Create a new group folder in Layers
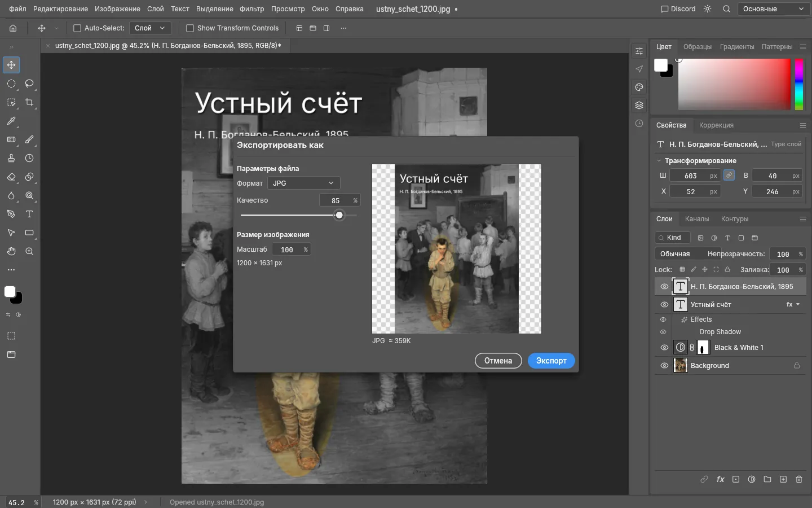812x508 pixels. click(x=767, y=479)
